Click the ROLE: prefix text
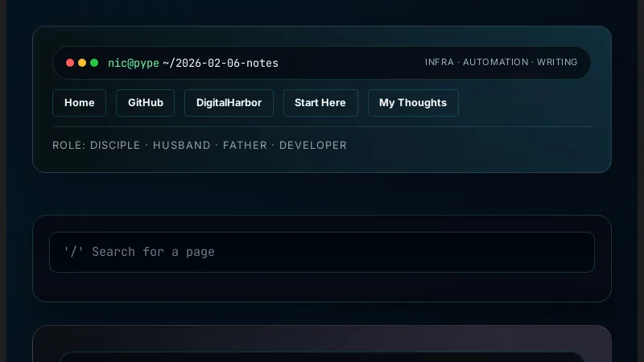This screenshot has width=644, height=362. coord(69,146)
